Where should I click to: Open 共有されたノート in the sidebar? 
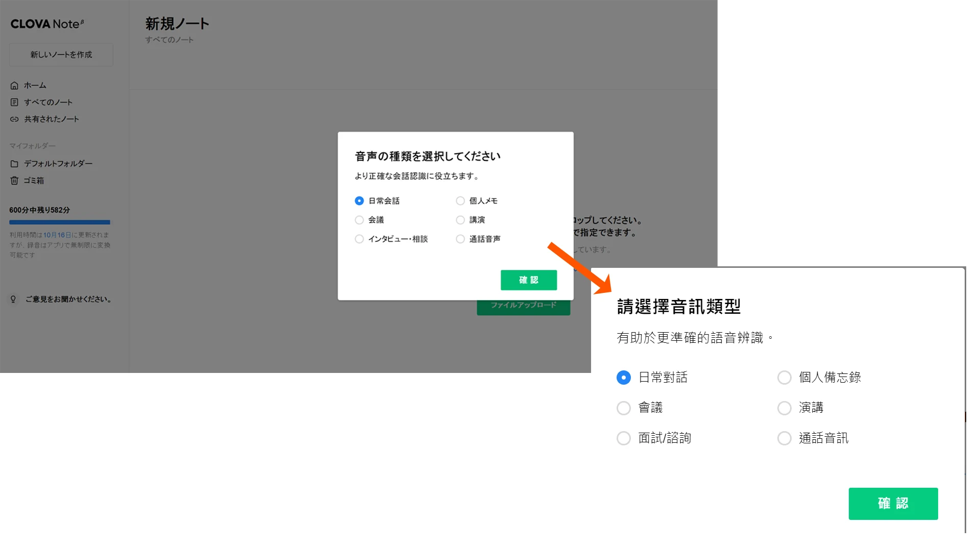click(x=52, y=119)
